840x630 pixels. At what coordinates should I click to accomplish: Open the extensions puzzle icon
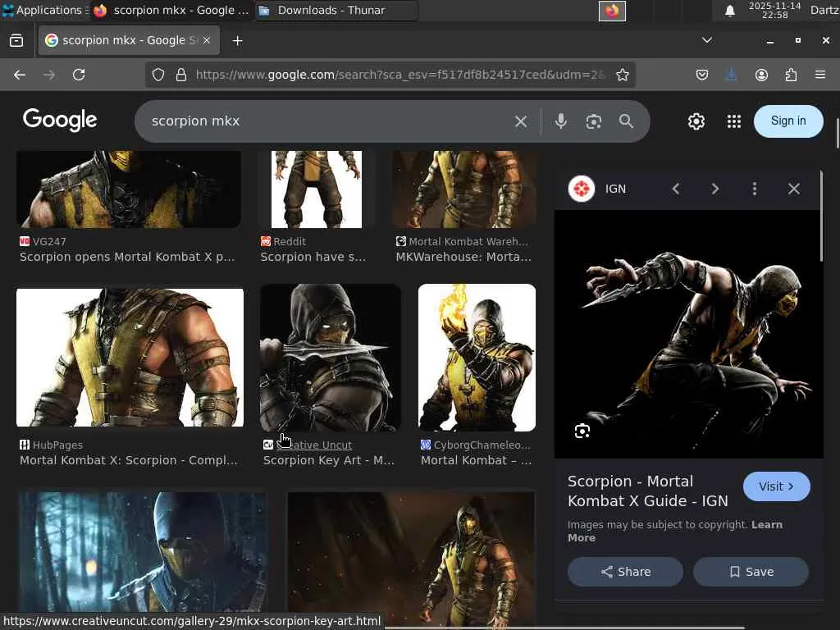[791, 75]
